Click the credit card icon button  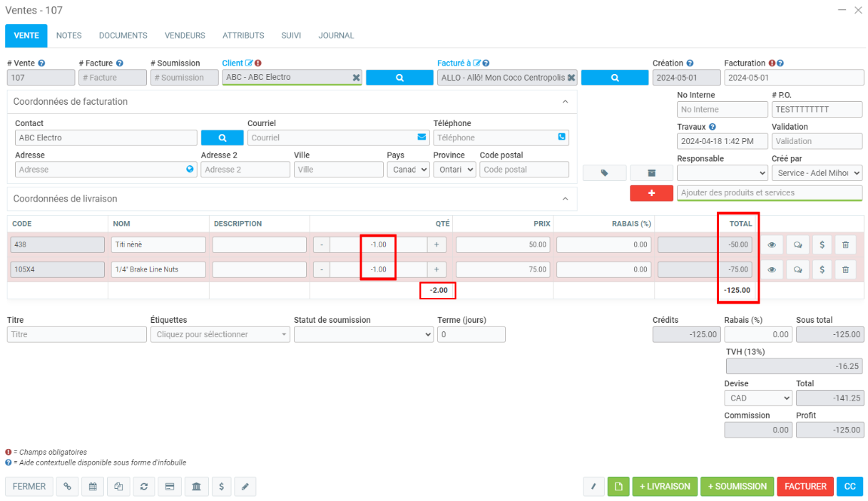(x=170, y=486)
